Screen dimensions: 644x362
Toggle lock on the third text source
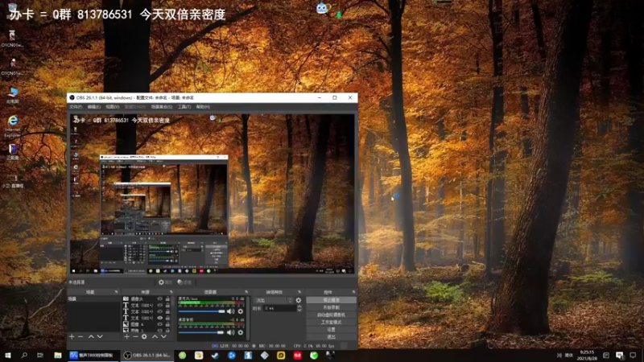167,318
